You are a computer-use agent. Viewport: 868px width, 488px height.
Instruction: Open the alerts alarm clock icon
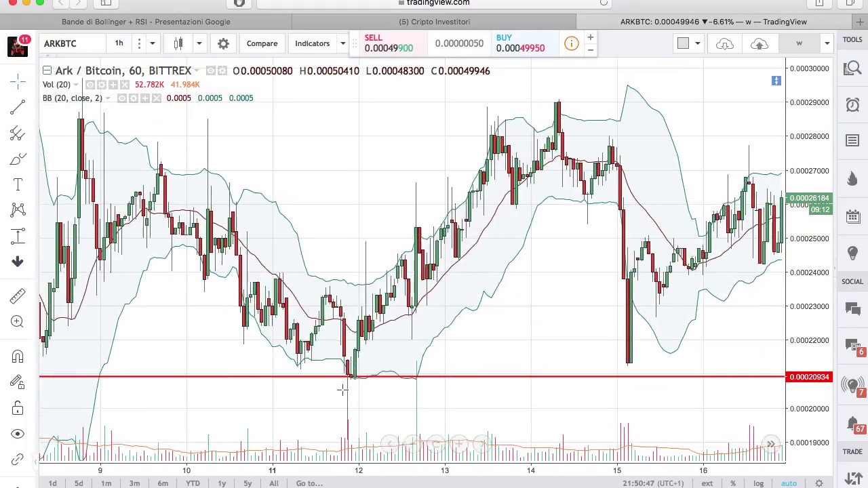click(852, 104)
